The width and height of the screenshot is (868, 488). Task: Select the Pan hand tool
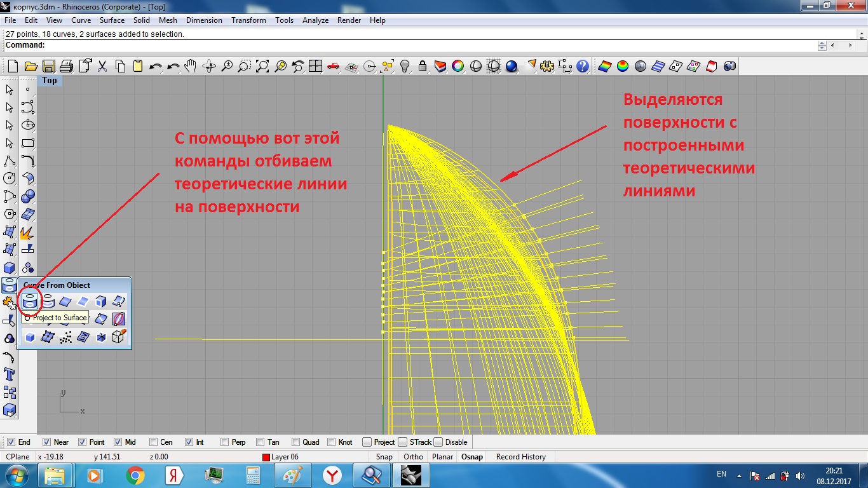tap(191, 66)
